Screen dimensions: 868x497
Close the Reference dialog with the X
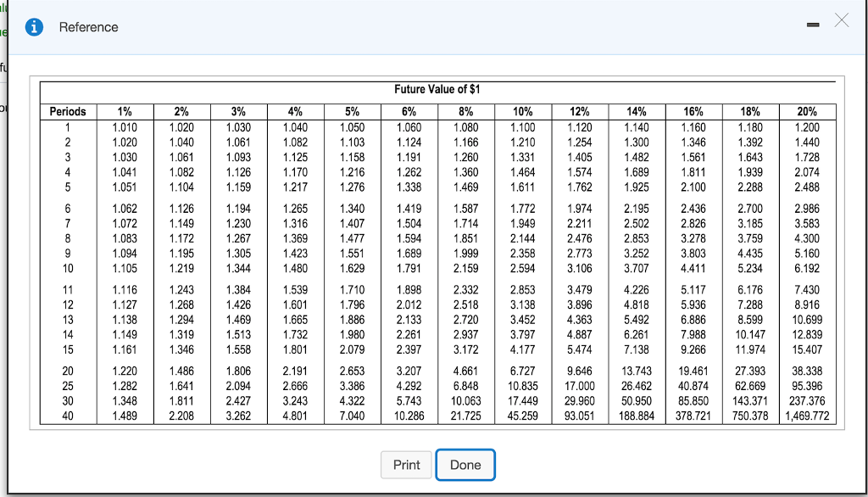coord(840,19)
